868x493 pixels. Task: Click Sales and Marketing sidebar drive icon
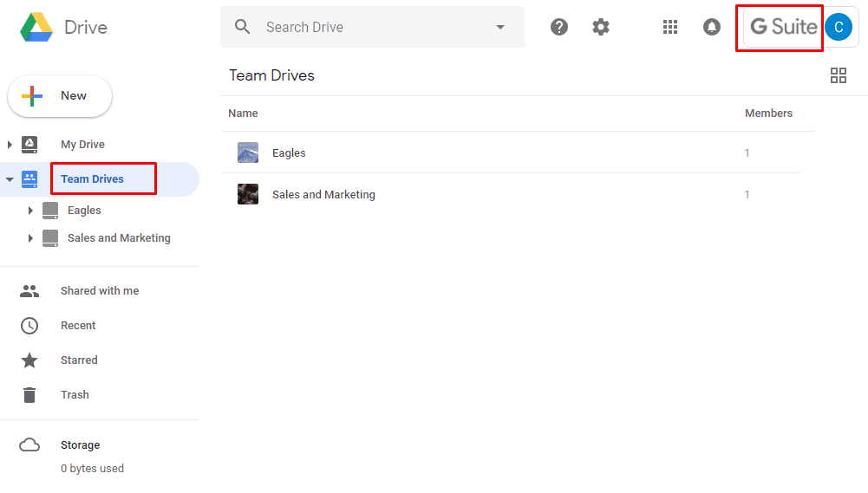pos(50,238)
